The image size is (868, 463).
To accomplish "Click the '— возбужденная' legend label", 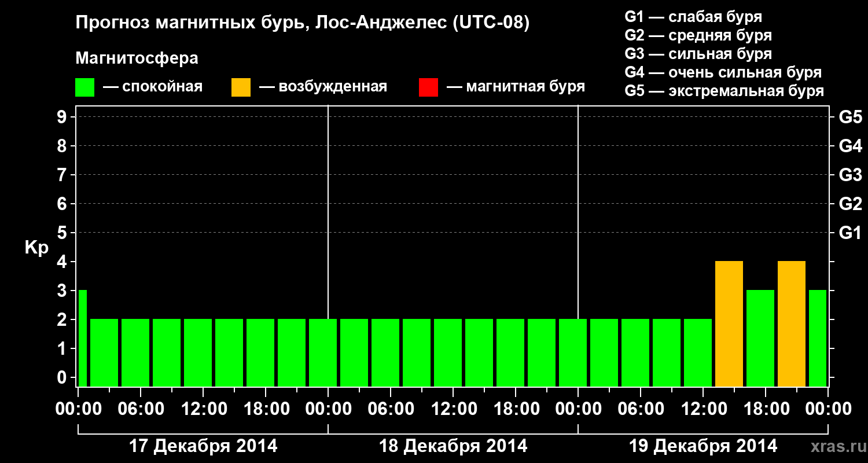I will 323,87.
